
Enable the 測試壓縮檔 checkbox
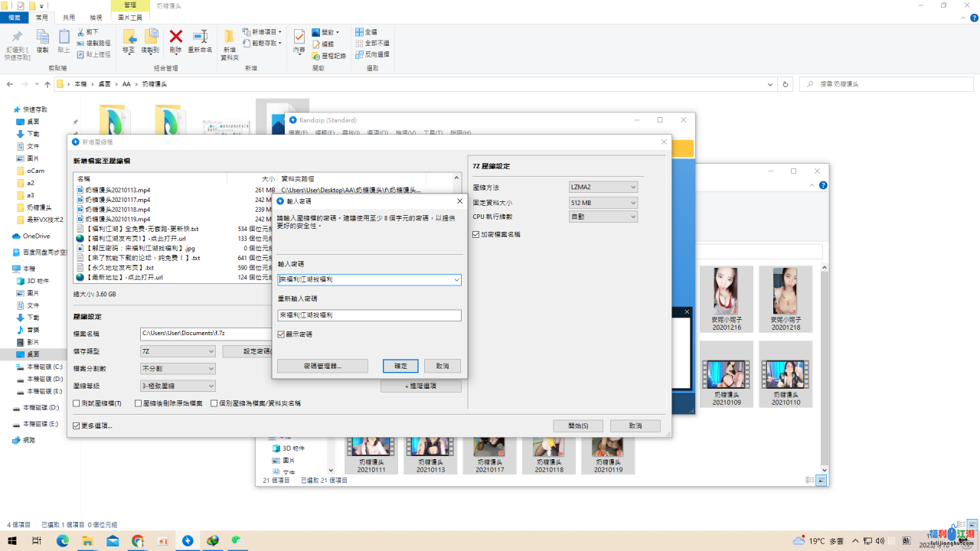tap(77, 403)
